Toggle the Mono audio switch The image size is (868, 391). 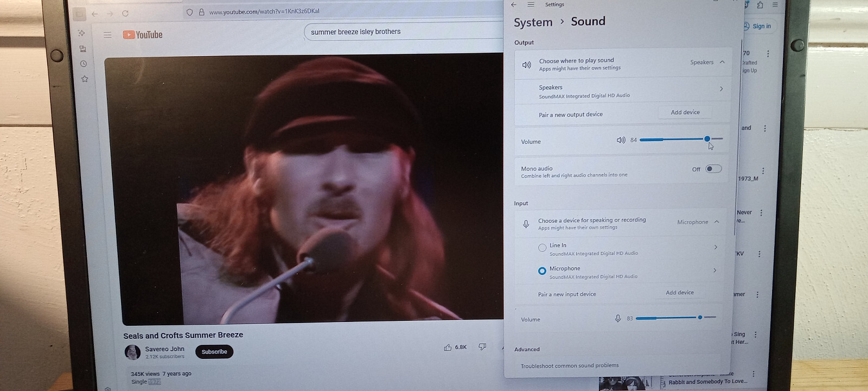click(713, 169)
